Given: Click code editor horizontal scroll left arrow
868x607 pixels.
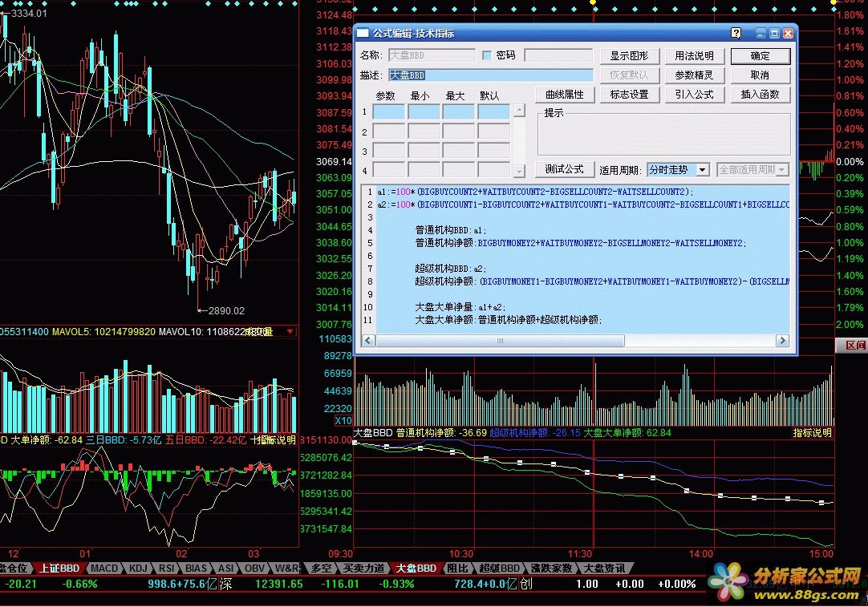Looking at the screenshot, I should [368, 340].
